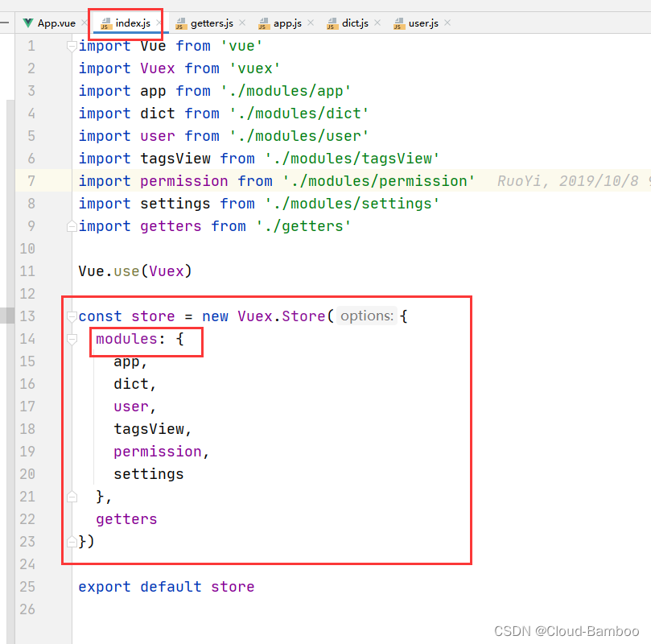The width and height of the screenshot is (651, 644).
Task: Click 'use' in Vue.use(Vuex)
Action: point(126,271)
